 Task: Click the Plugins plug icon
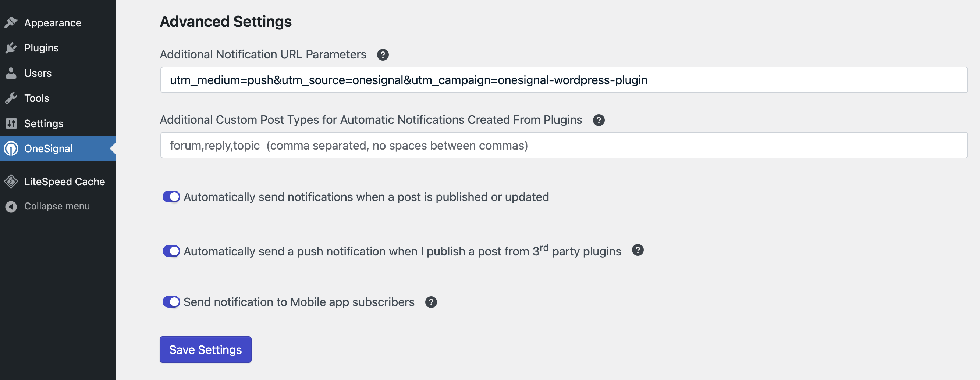point(11,48)
